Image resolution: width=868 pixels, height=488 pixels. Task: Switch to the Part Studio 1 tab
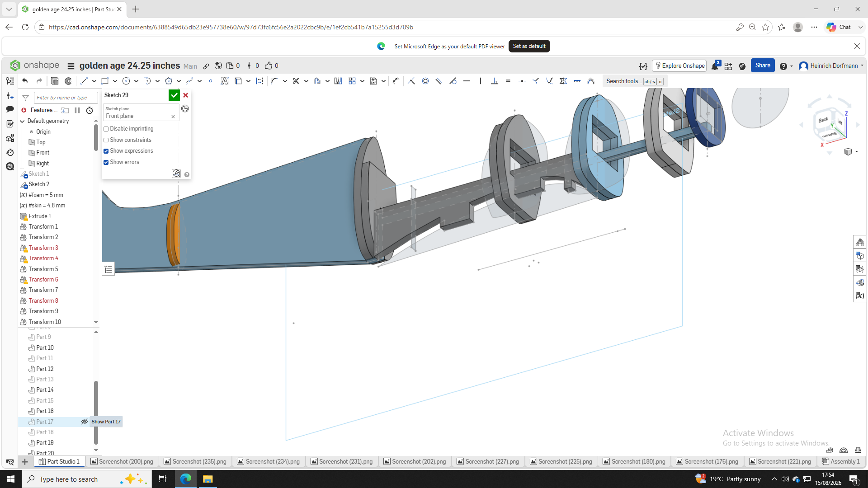[59, 461]
